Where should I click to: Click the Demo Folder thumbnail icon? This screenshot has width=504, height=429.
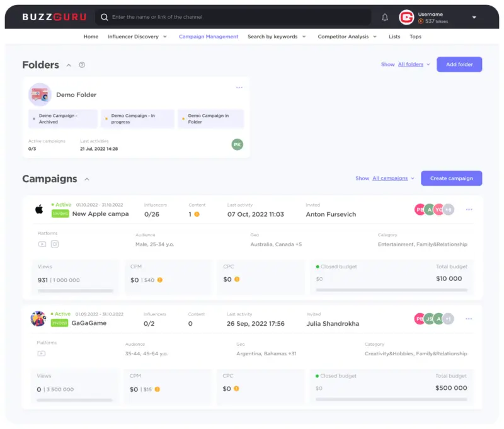[40, 94]
